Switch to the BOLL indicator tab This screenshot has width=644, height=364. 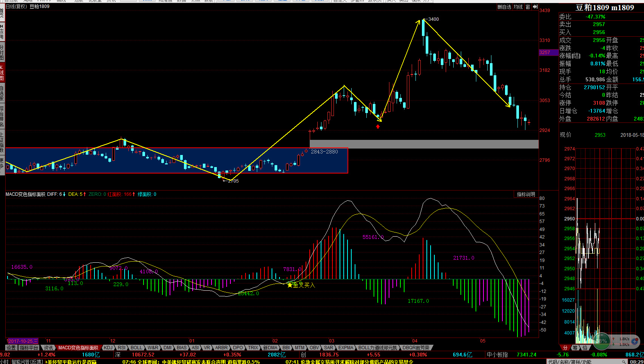(x=136, y=348)
